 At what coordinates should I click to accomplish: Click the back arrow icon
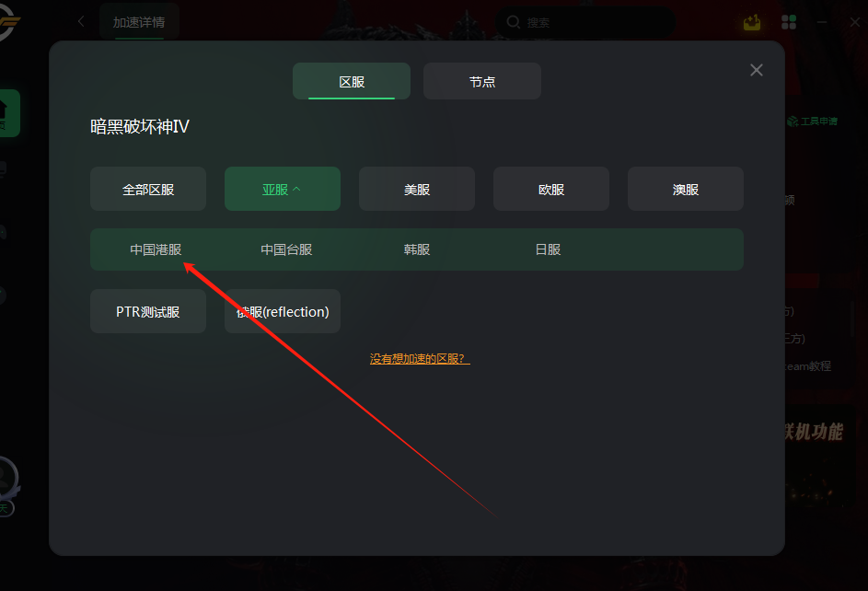pyautogui.click(x=81, y=21)
